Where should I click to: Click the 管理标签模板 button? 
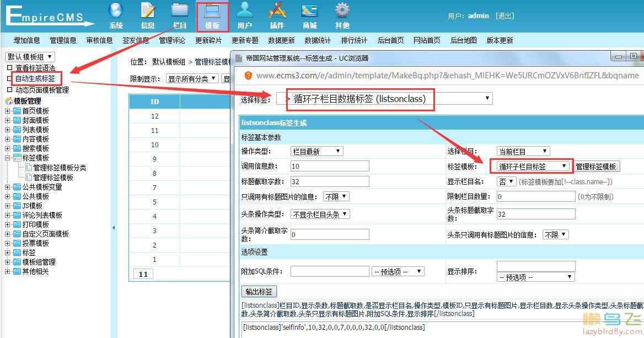click(595, 167)
